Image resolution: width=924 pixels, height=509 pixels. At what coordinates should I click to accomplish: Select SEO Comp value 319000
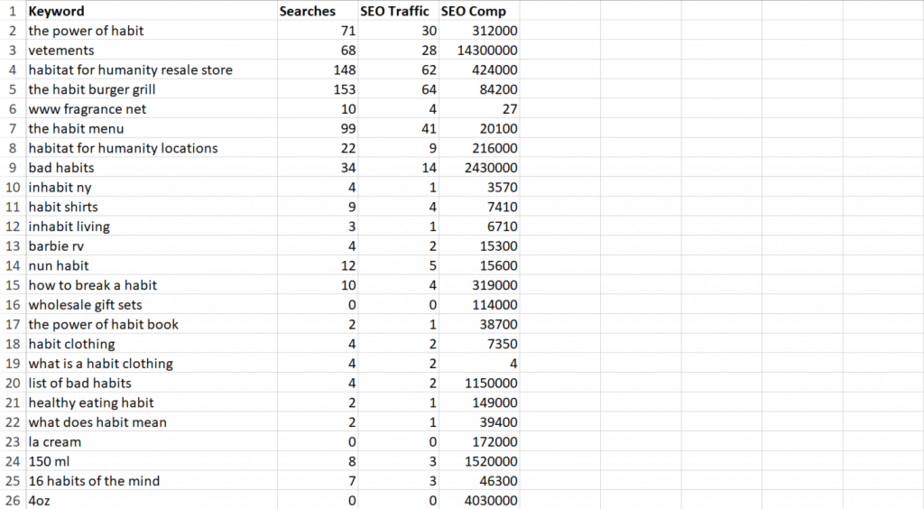point(479,285)
